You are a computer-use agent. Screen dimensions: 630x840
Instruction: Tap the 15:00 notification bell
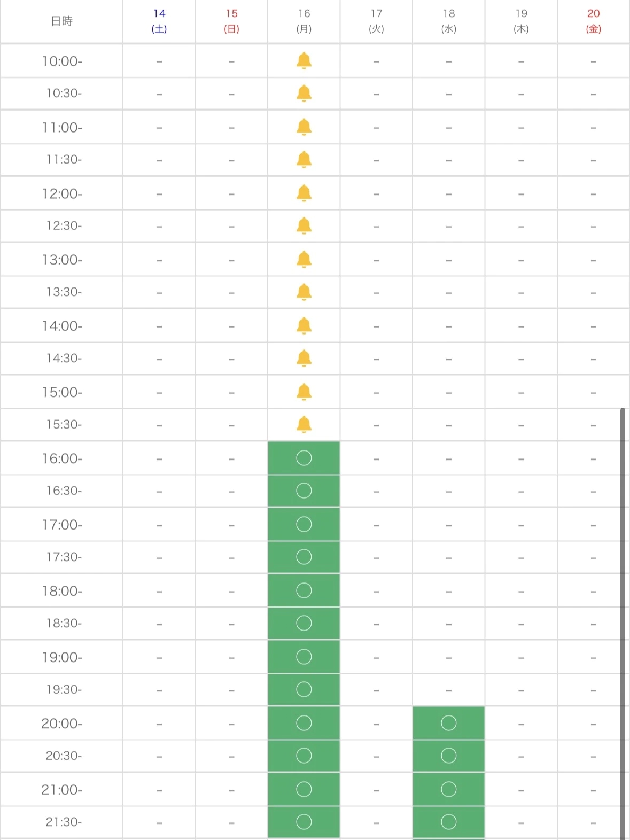tap(304, 392)
